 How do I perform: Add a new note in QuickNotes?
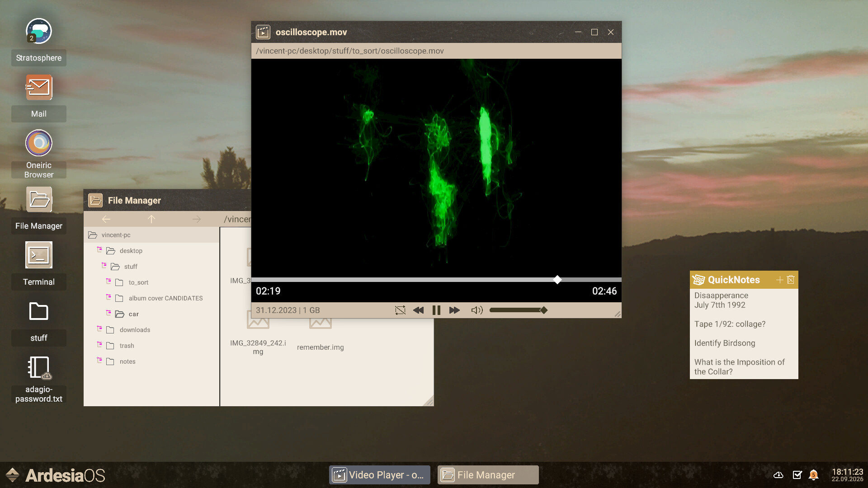779,280
